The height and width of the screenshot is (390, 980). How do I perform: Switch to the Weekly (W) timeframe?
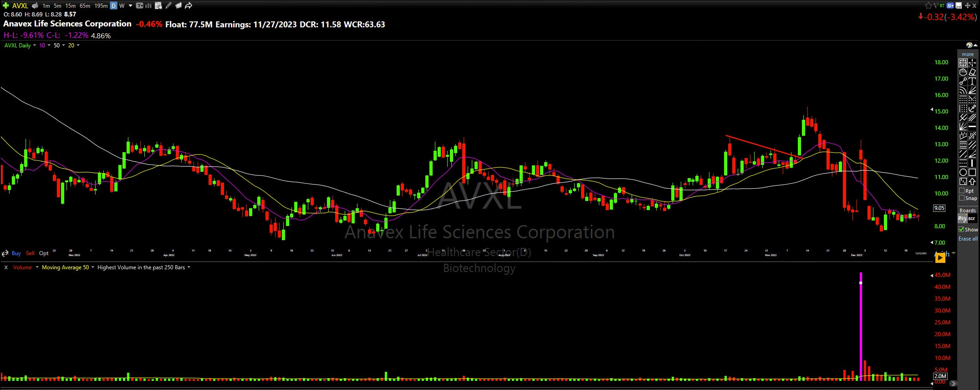click(122, 6)
